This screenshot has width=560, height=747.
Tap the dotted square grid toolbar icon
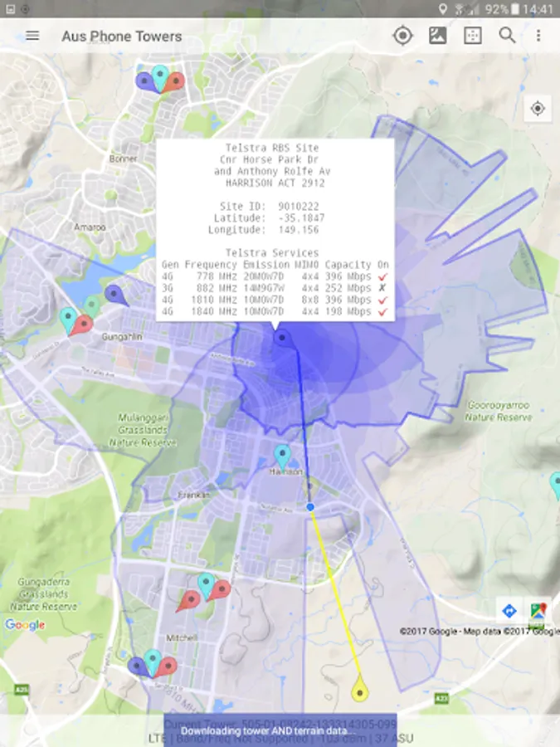pos(472,36)
